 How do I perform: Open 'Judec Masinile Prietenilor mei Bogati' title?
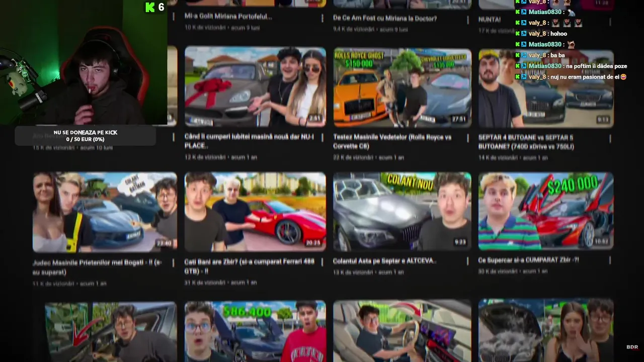point(97,267)
